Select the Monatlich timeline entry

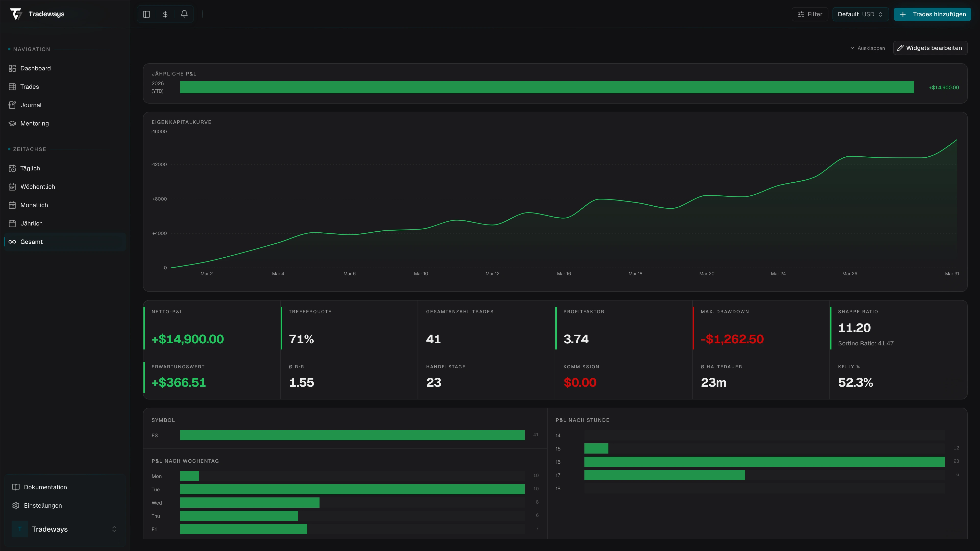coord(34,205)
